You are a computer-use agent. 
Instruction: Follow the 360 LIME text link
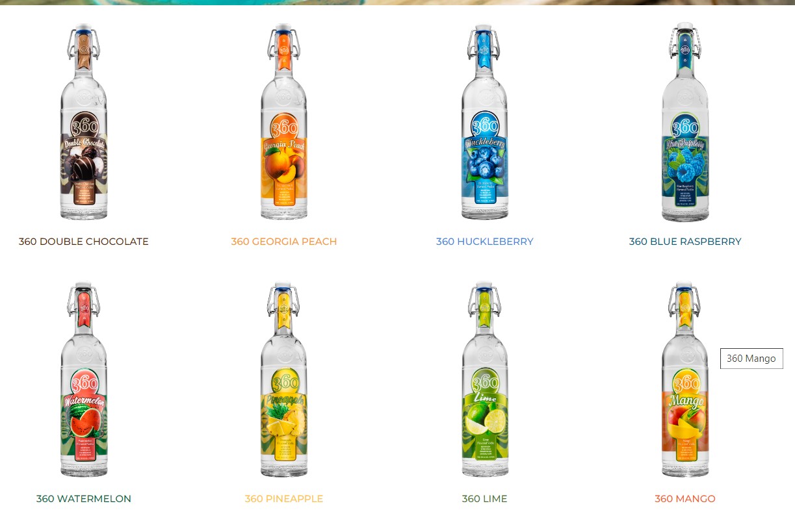pos(484,499)
